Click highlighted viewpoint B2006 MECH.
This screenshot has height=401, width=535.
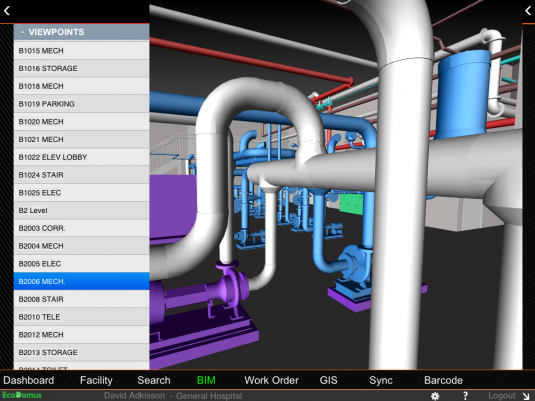pyautogui.click(x=82, y=281)
